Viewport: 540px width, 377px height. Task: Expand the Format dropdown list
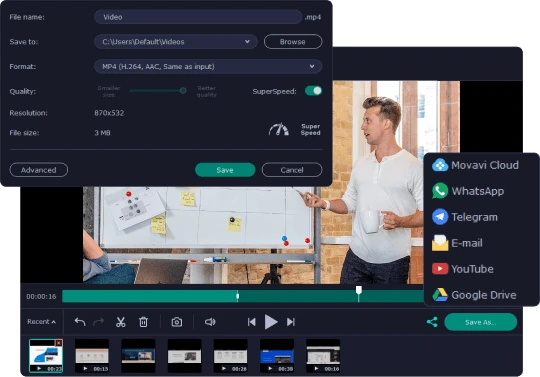click(208, 66)
